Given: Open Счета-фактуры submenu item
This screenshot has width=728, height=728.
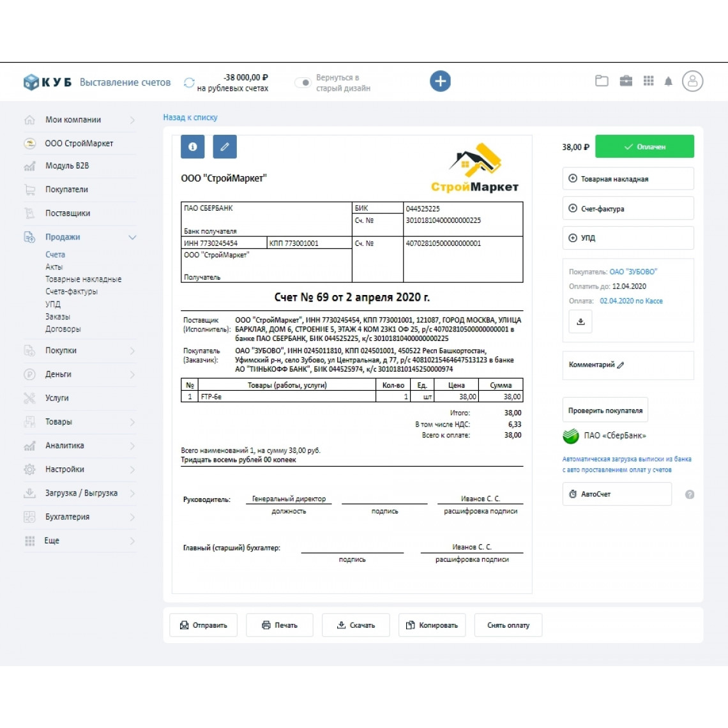Looking at the screenshot, I should [x=72, y=292].
